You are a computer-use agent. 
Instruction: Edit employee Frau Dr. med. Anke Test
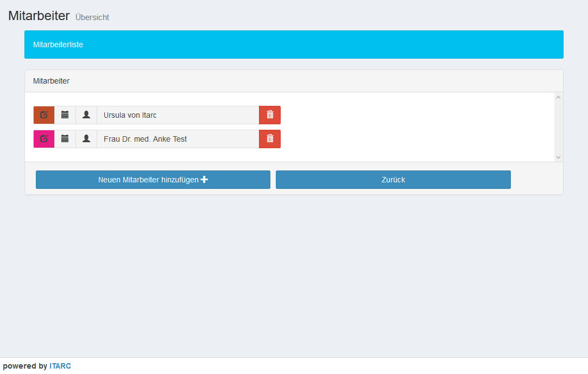tap(44, 139)
